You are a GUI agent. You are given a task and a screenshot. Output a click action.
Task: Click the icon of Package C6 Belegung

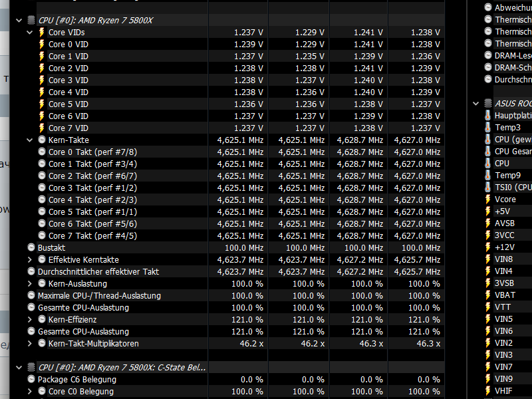click(x=31, y=379)
